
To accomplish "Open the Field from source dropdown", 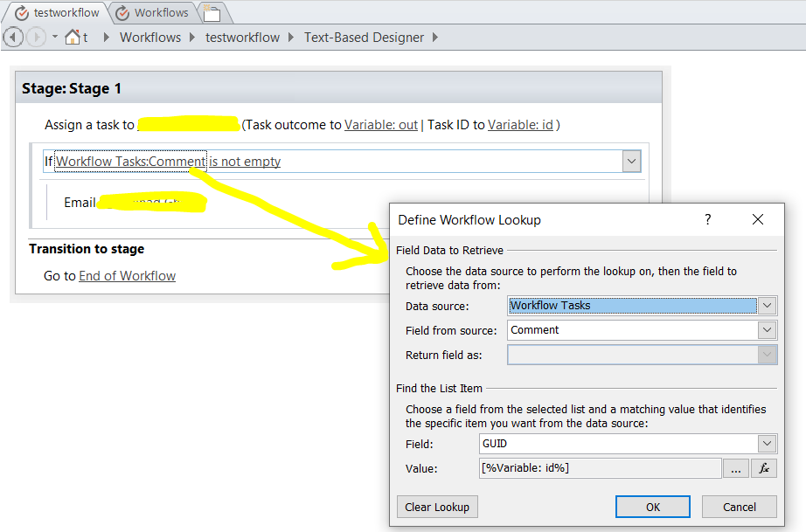I will (766, 329).
